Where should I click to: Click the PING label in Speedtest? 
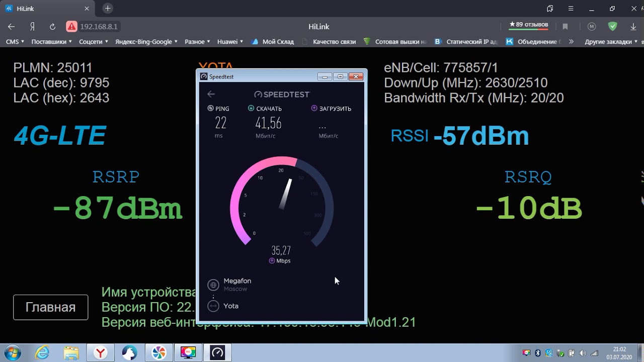tap(218, 109)
